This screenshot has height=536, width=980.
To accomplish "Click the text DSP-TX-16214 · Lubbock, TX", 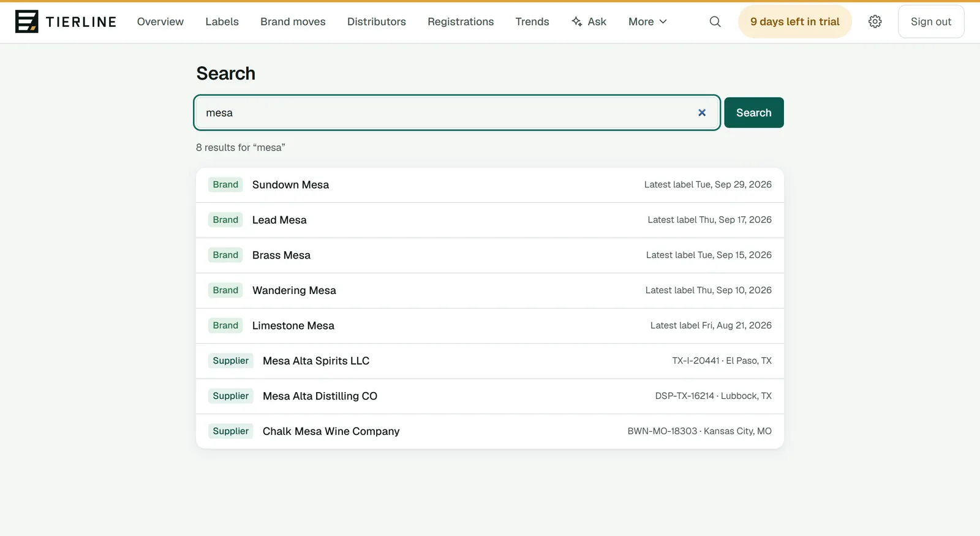I will coord(714,396).
